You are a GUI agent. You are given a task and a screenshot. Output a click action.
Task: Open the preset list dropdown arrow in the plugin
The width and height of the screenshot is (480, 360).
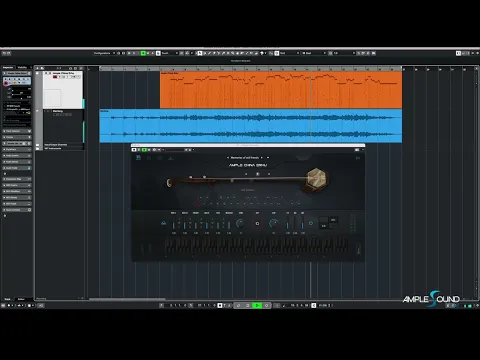pyautogui.click(x=268, y=157)
